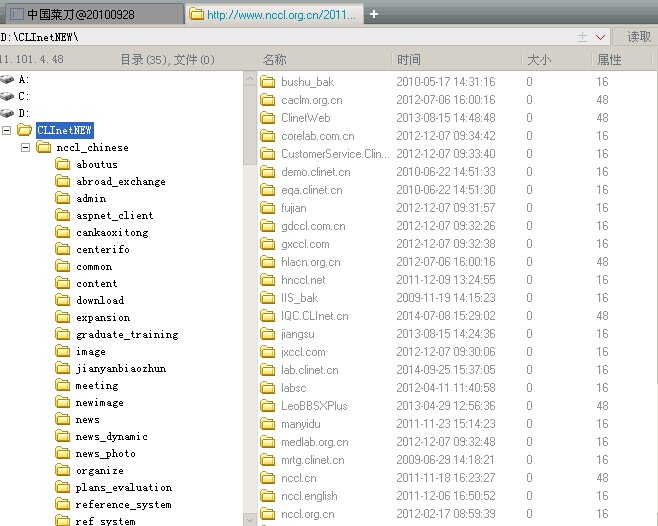
Task: Click the common folder icon
Action: pos(63,267)
